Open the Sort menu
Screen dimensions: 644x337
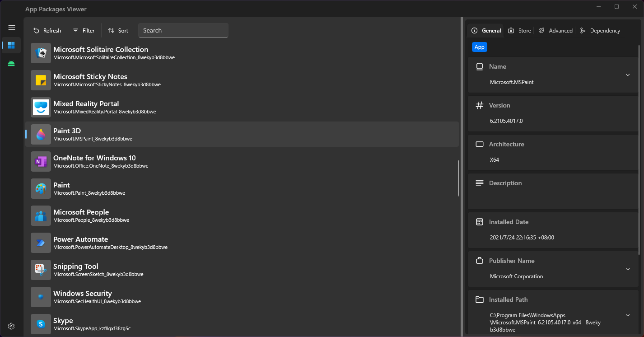[x=118, y=31]
